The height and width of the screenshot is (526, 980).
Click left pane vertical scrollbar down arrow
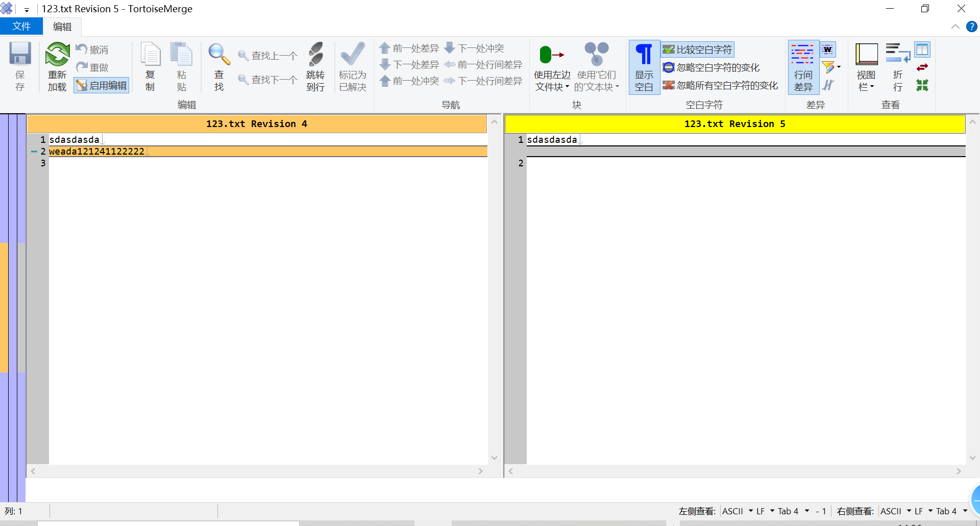coord(494,458)
